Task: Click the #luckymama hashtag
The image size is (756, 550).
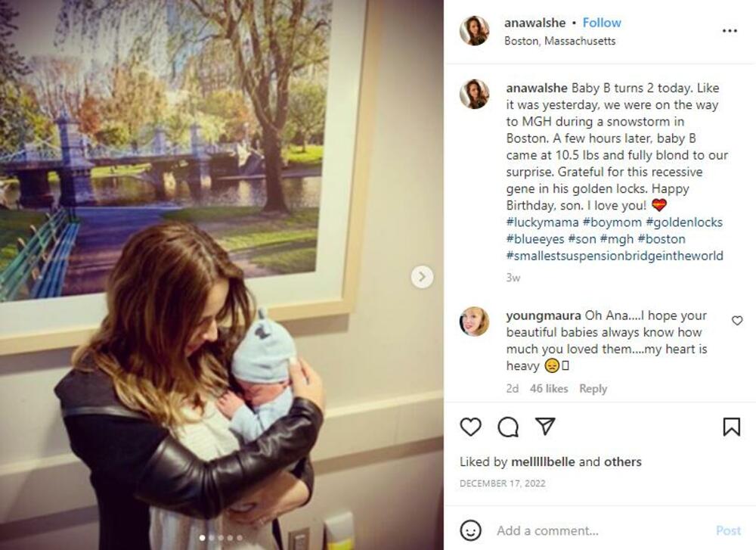Action: 542,222
